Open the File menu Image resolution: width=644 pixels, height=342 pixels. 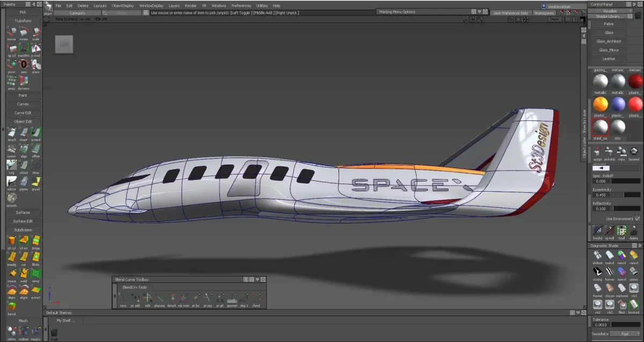(58, 5)
